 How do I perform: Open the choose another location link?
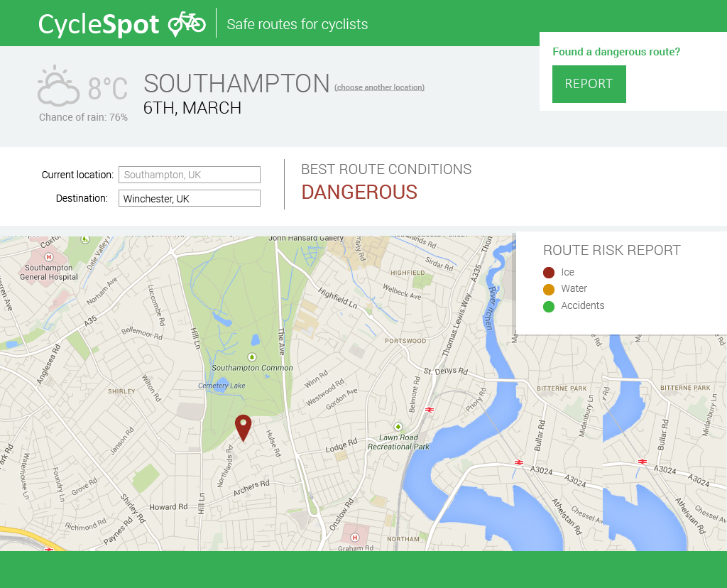[x=379, y=87]
